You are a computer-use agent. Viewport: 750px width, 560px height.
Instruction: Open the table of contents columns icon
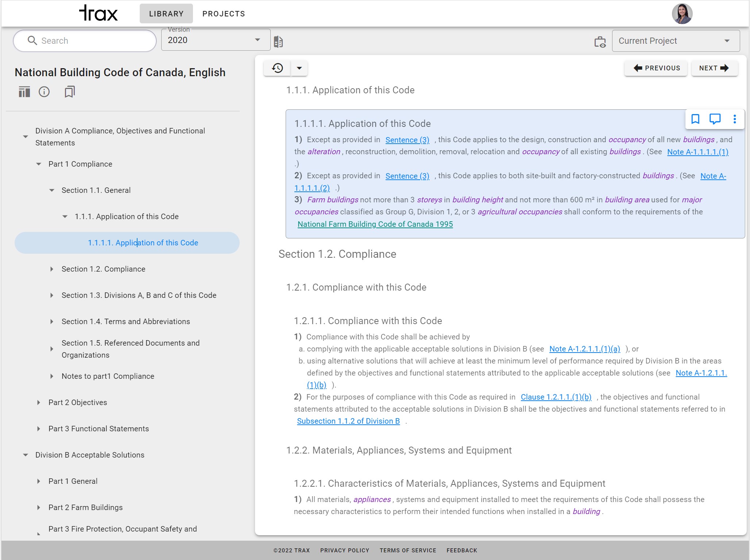(x=24, y=92)
